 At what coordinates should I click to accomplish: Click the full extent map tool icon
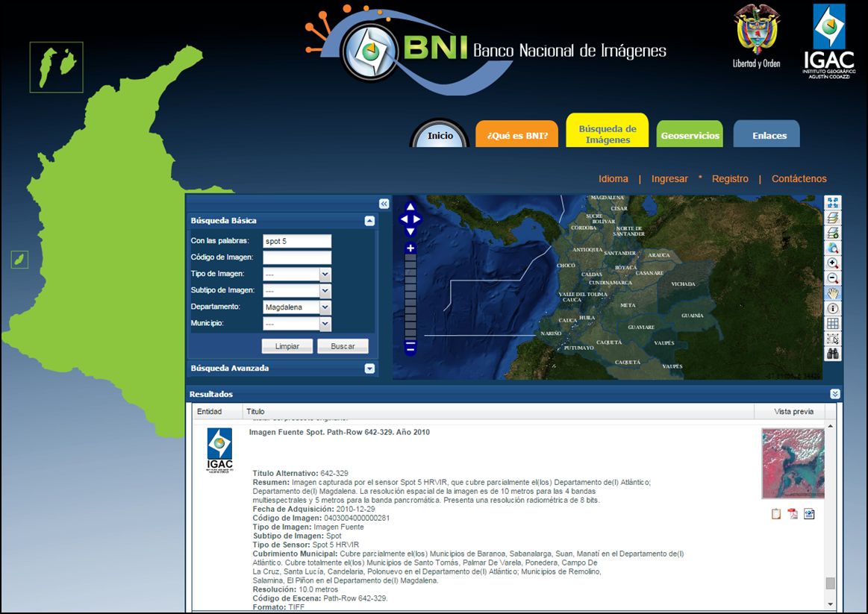[x=833, y=203]
